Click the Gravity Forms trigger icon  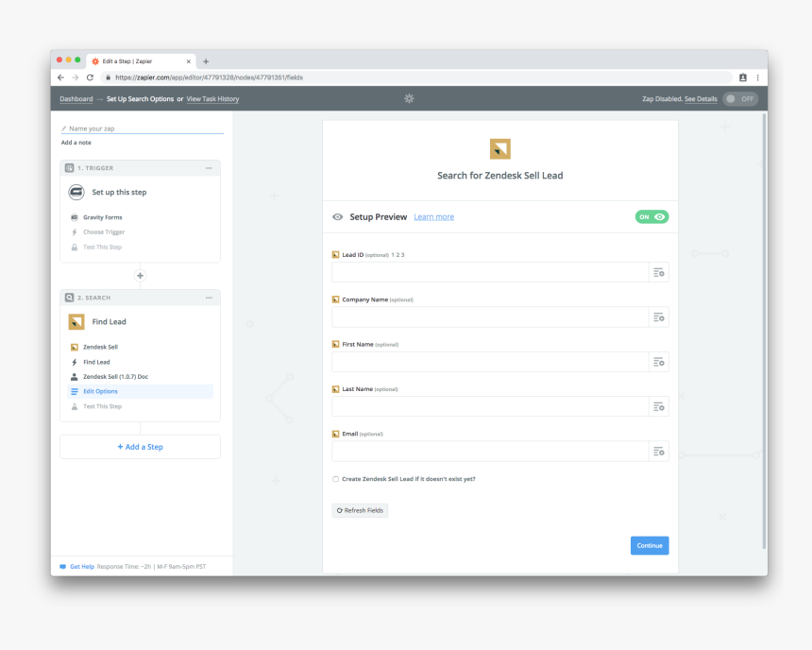76,193
